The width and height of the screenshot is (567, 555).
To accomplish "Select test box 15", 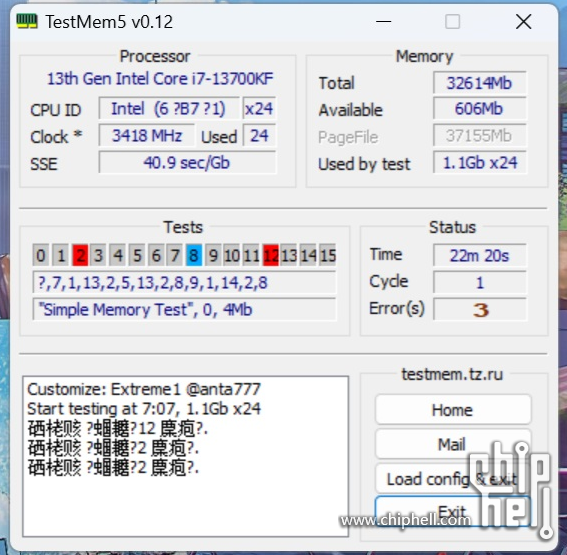I will 328,255.
